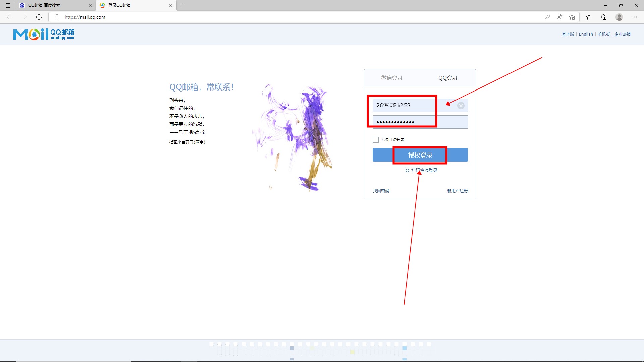Click the 插画来自丑丑(两岁) caption
Image resolution: width=644 pixels, height=362 pixels.
click(x=187, y=142)
